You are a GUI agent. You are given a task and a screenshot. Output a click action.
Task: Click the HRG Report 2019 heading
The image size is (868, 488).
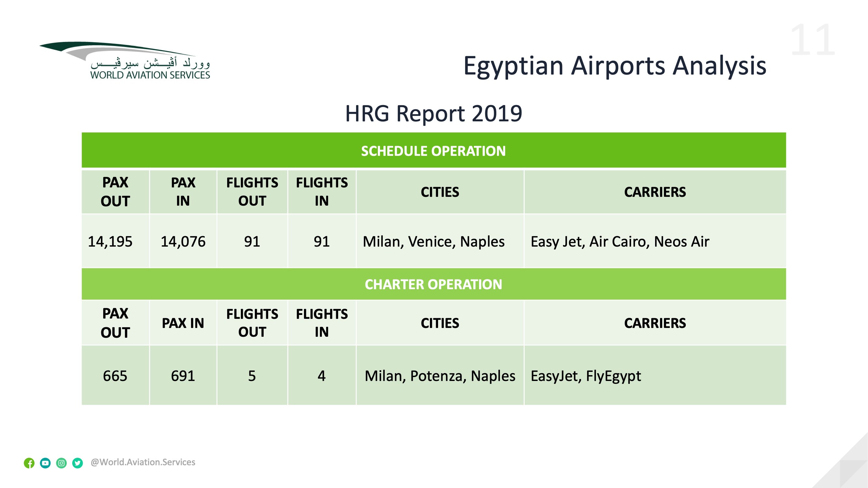[x=434, y=113]
